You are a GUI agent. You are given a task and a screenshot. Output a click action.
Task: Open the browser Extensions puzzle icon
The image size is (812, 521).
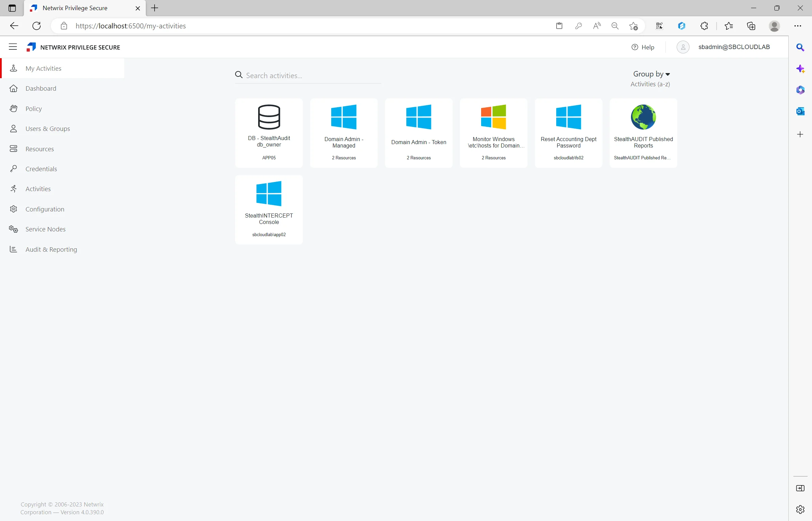click(x=704, y=26)
